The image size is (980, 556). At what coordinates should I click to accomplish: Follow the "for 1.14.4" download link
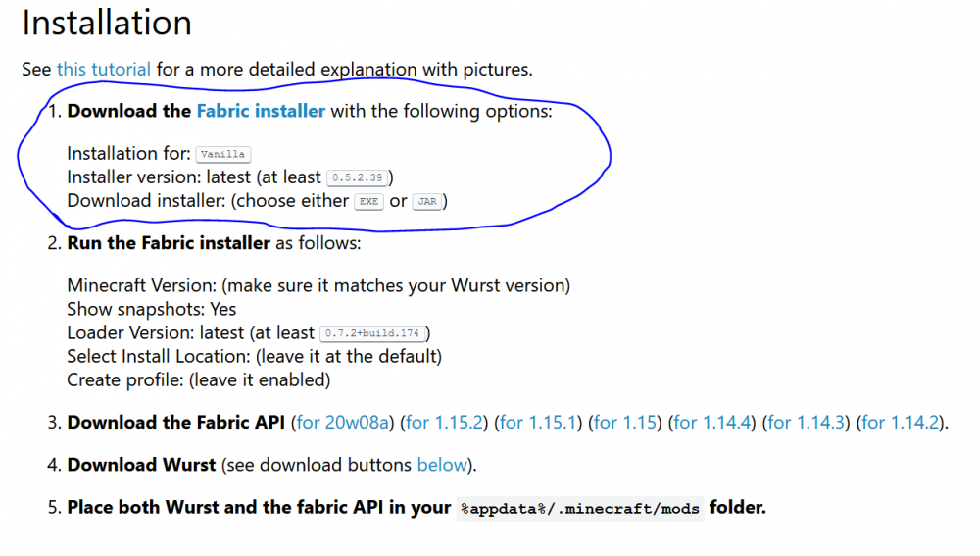click(x=713, y=423)
